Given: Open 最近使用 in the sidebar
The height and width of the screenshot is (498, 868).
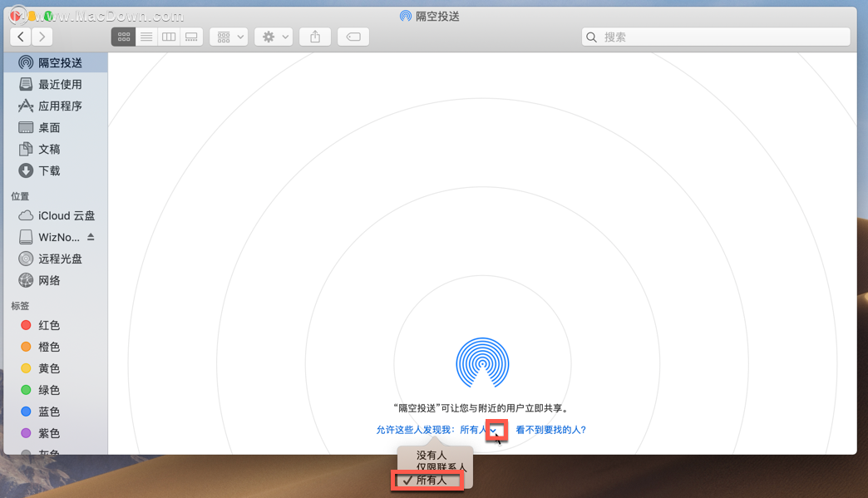Looking at the screenshot, I should pos(56,84).
